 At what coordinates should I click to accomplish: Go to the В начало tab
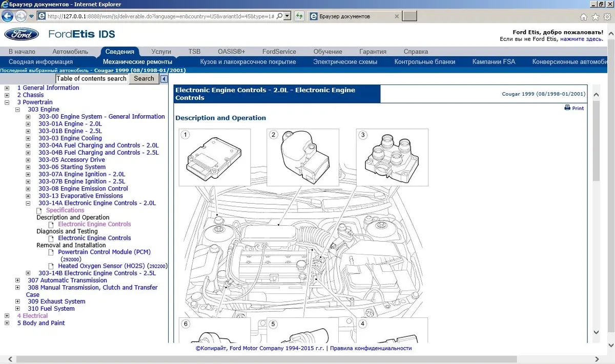click(x=22, y=52)
